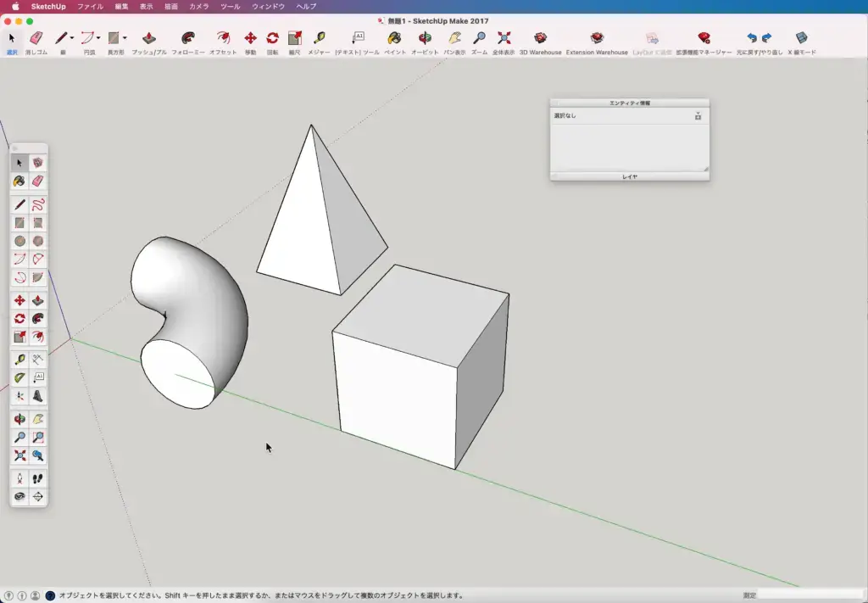Open the 円弧 arc tool dropdown arrow

pos(98,37)
